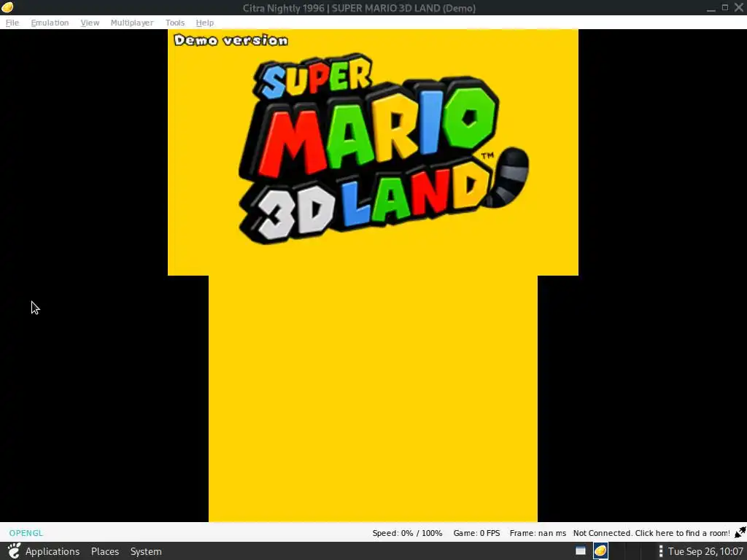747x560 pixels.
Task: Click the clock showing Tue Sep 26, 10:07
Action: click(705, 551)
